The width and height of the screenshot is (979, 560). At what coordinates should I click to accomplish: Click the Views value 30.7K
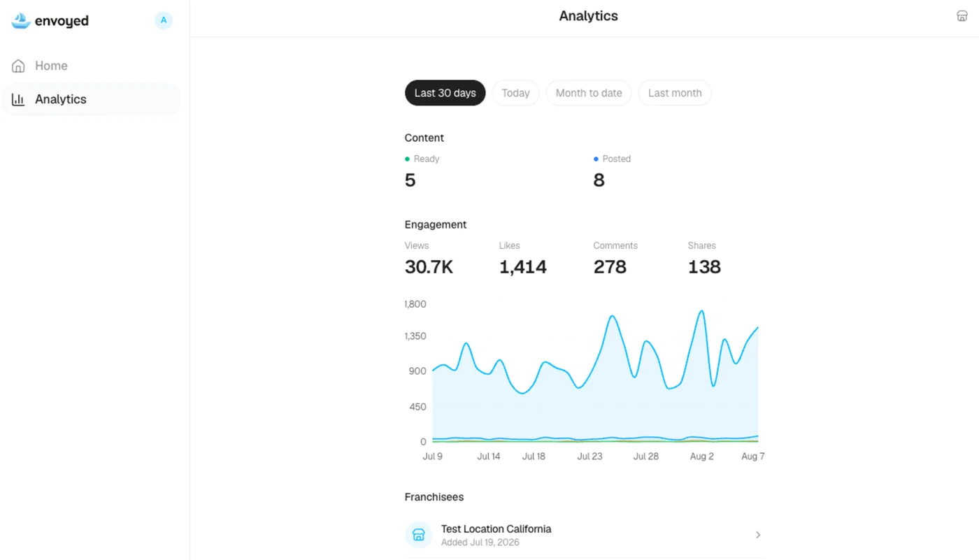[x=429, y=267]
